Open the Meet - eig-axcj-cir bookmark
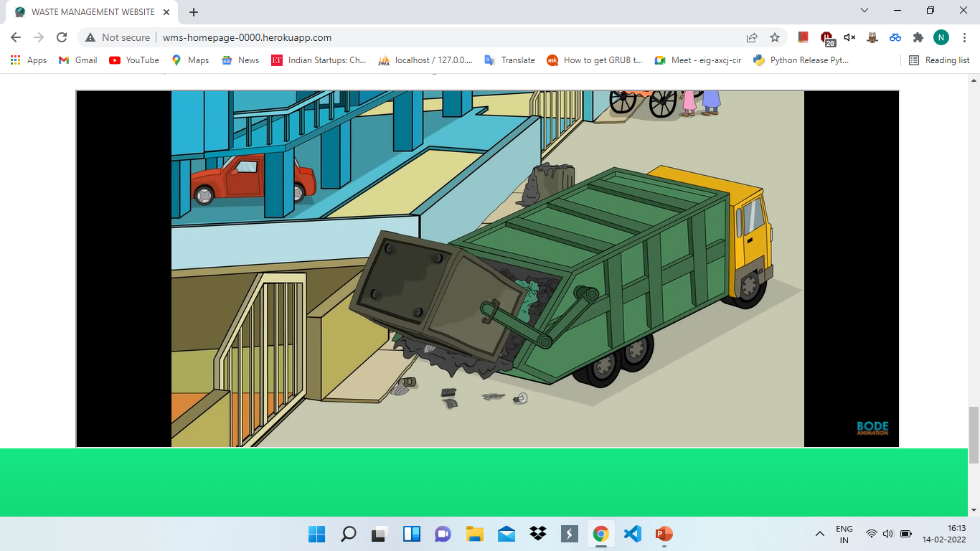980x551 pixels. point(698,60)
